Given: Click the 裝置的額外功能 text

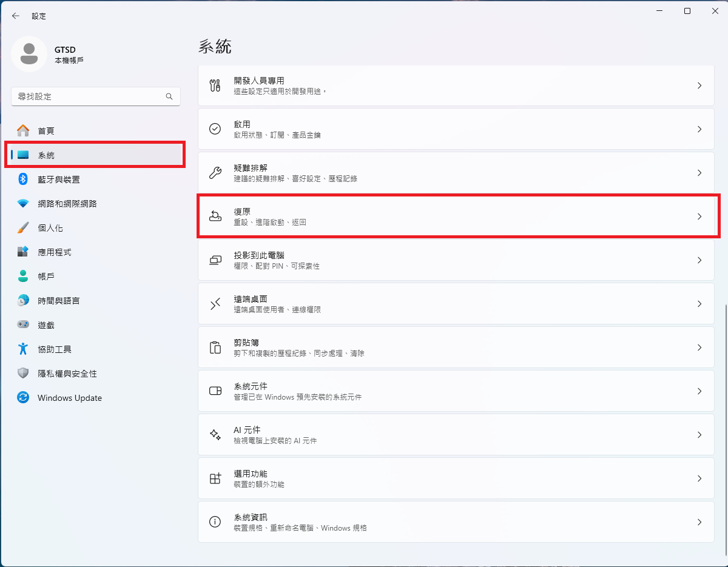Looking at the screenshot, I should click(259, 485).
